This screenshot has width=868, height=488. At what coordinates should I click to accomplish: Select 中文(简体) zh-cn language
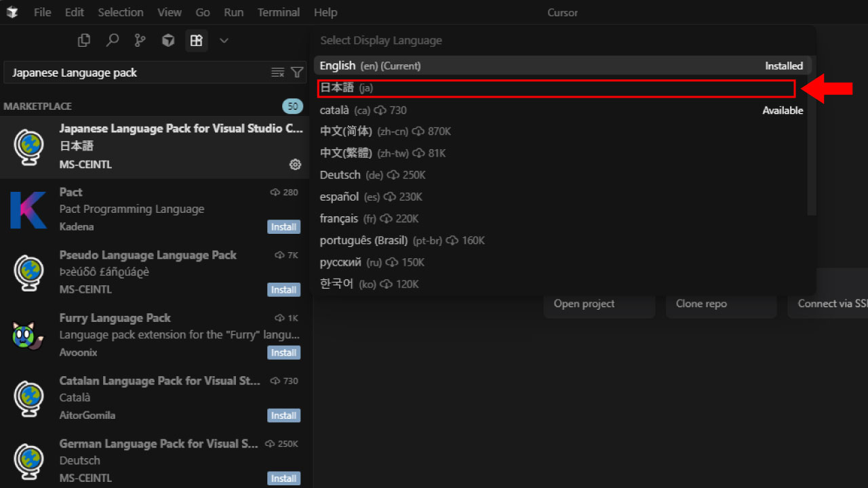(x=562, y=131)
